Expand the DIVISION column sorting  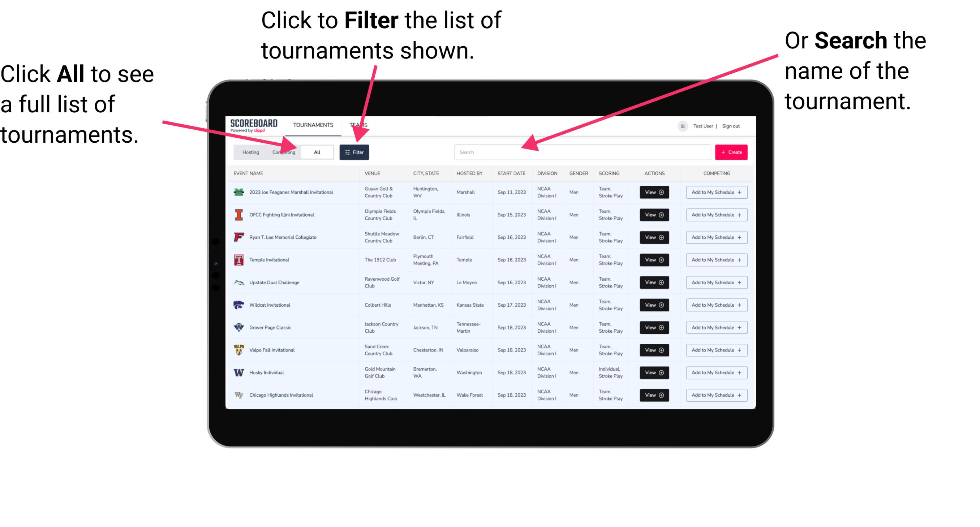[x=546, y=173]
